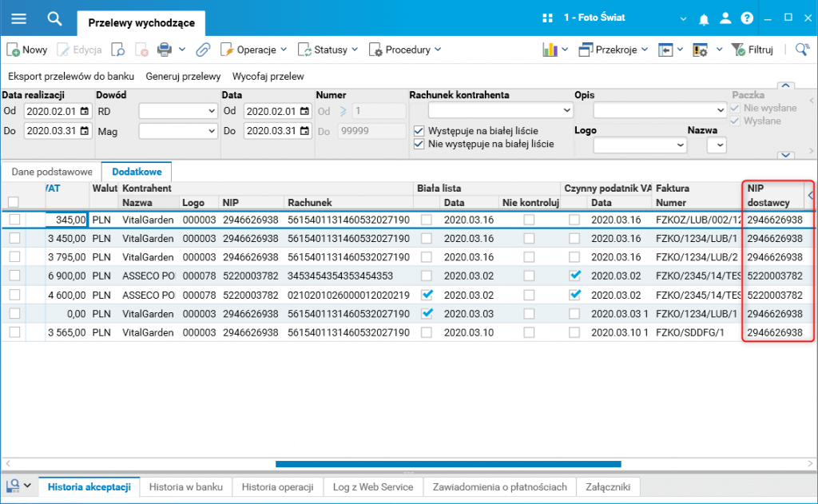The height and width of the screenshot is (504, 818).
Task: Select the row checkbox for 345,00 transfer
Action: (14, 220)
